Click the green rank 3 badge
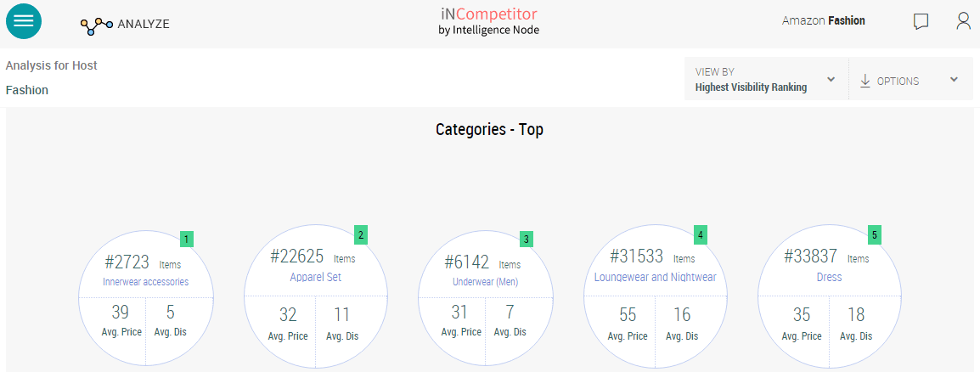Image resolution: width=980 pixels, height=372 pixels. pos(527,239)
